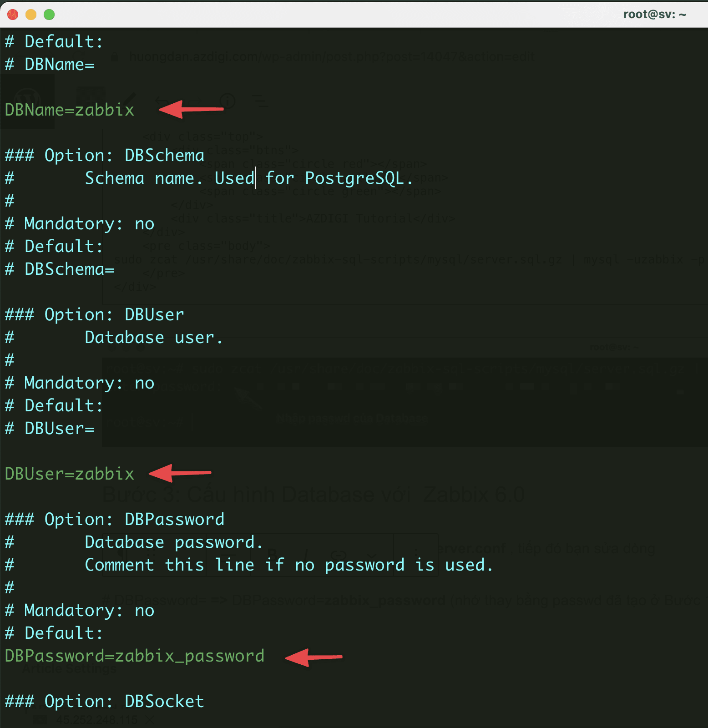Click Mandatory: no under DBPassword option

pyautogui.click(x=80, y=611)
